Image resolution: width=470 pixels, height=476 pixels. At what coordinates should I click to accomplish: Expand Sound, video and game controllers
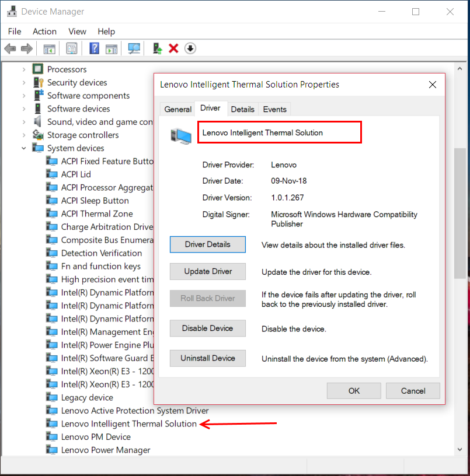[24, 122]
